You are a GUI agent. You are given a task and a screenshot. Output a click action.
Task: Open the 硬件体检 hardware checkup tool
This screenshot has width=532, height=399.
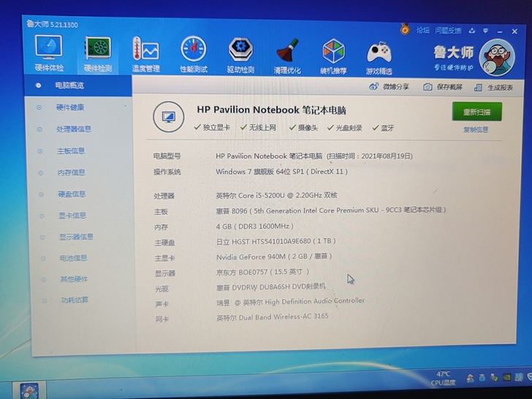point(49,53)
